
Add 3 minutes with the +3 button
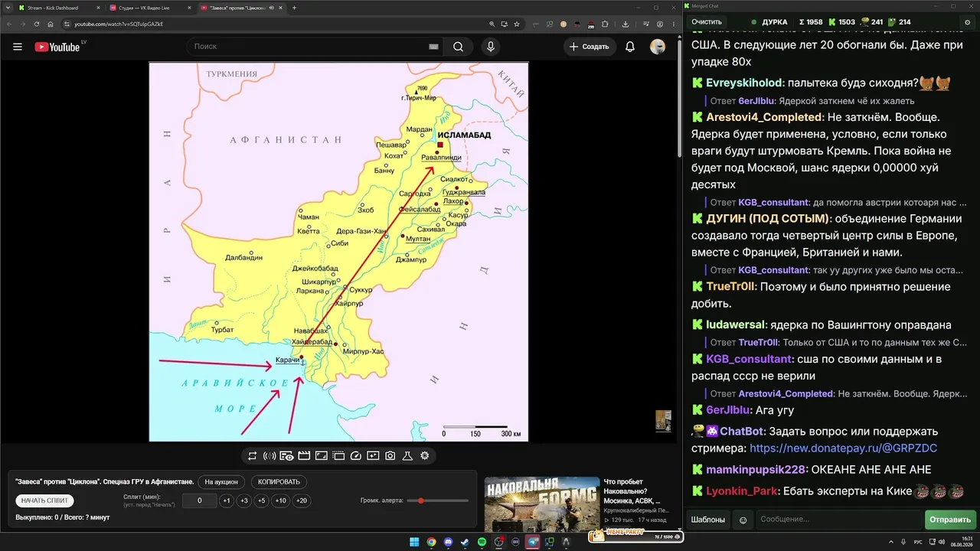[x=243, y=500]
